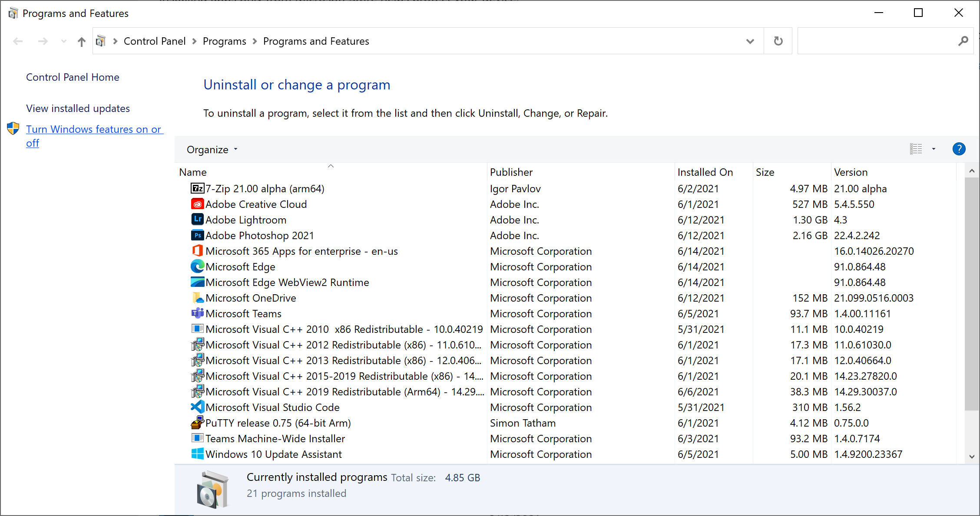The image size is (980, 516).
Task: Click the Adobe Photoshop 2021 Ps icon
Action: click(197, 235)
